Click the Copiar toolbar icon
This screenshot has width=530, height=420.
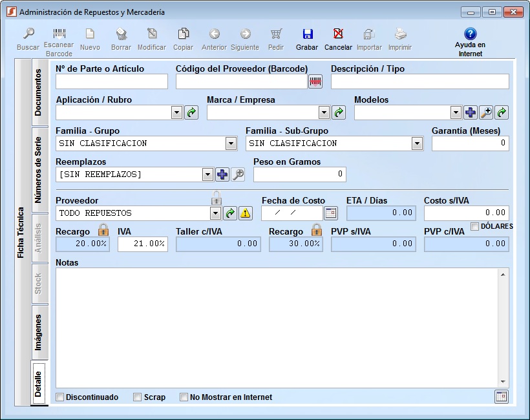point(183,34)
